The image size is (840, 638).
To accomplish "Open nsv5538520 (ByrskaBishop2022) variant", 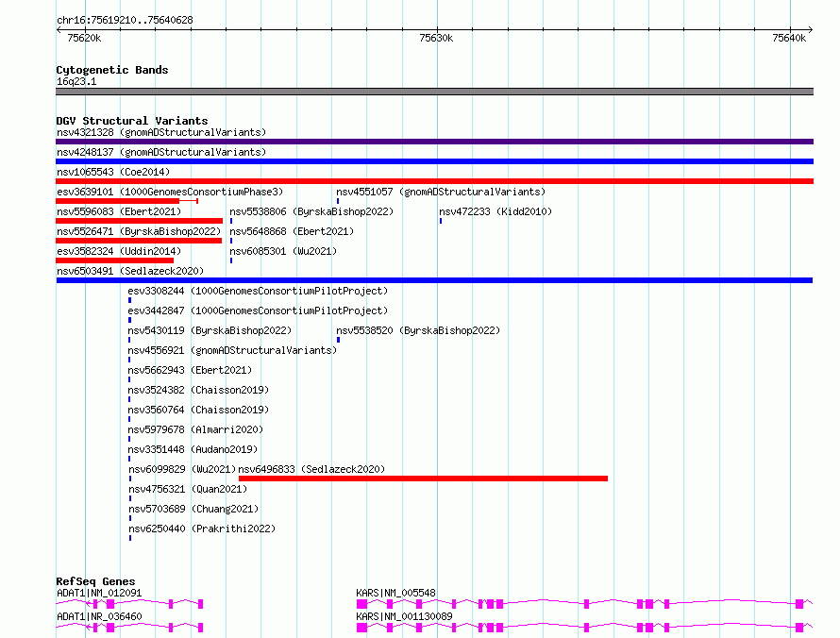I will point(418,330).
